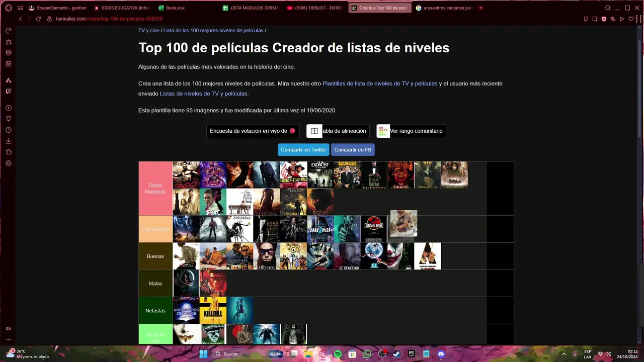
Task: Select the 300 poster thumbnail
Action: tap(186, 174)
